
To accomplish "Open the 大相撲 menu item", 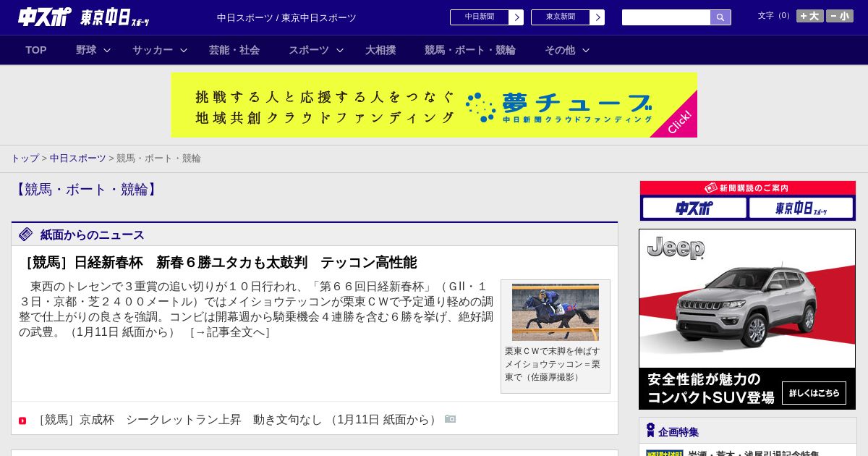I will click(x=380, y=50).
